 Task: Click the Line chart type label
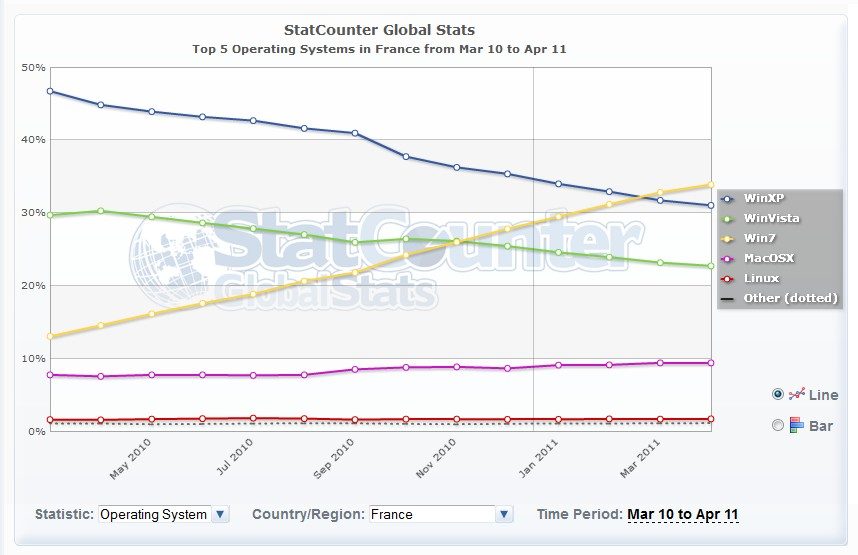823,395
